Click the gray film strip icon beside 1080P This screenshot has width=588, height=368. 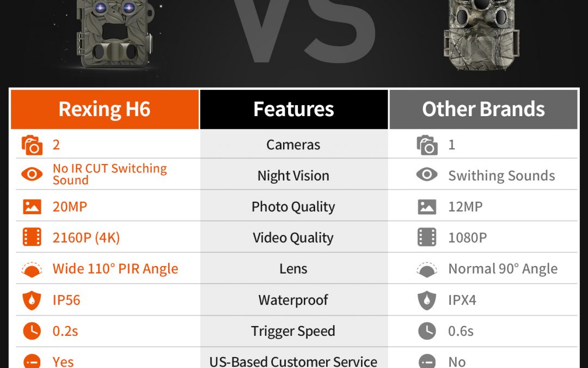click(427, 237)
